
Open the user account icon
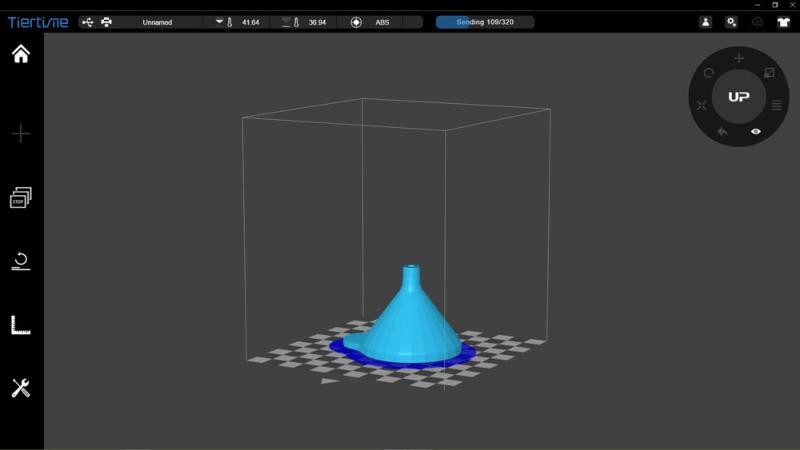pos(706,21)
